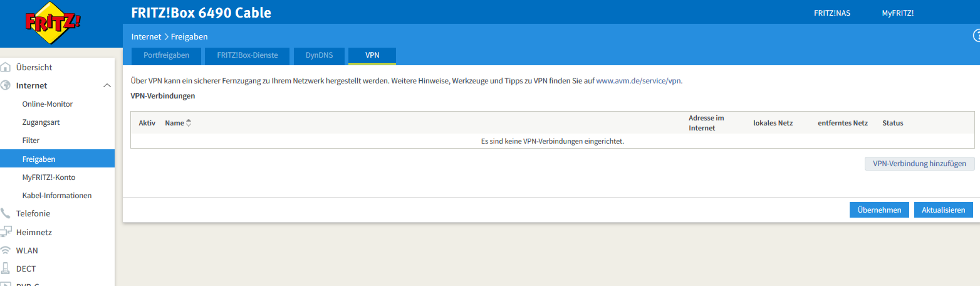Image resolution: width=980 pixels, height=286 pixels.
Task: Open MyFRITZ! link in header
Action: click(x=898, y=13)
